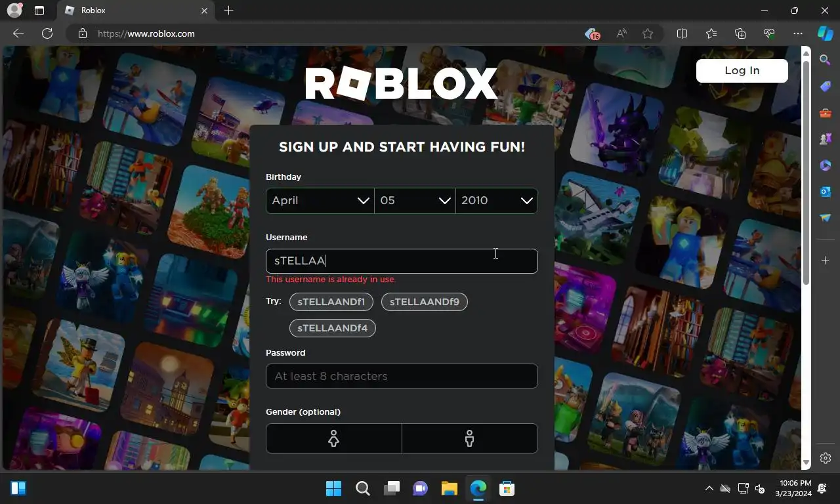Image resolution: width=840 pixels, height=504 pixels.
Task: View site information lock icon
Action: coord(83,33)
